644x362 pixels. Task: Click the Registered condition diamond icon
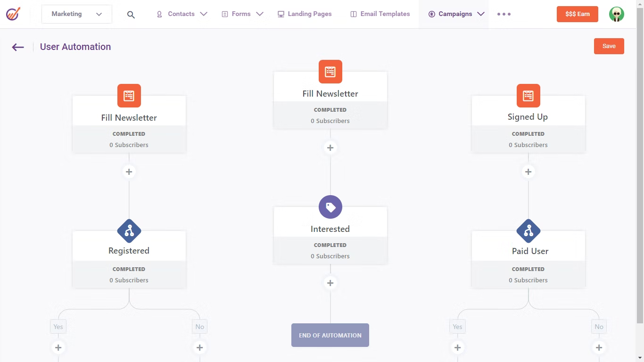click(129, 231)
